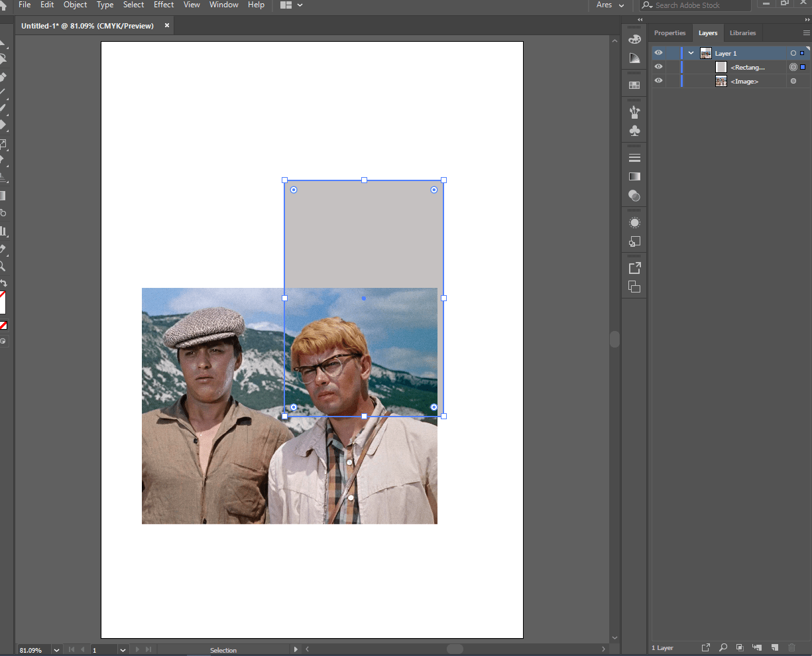Open the Gradient panel
The image size is (812, 656).
coord(634,176)
